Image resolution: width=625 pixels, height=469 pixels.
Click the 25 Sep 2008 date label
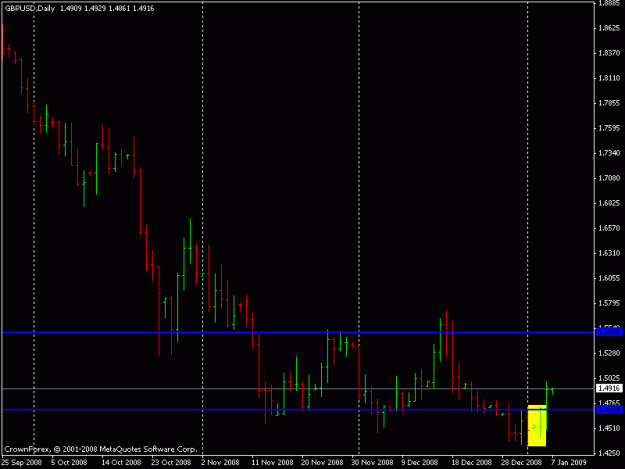(x=22, y=462)
